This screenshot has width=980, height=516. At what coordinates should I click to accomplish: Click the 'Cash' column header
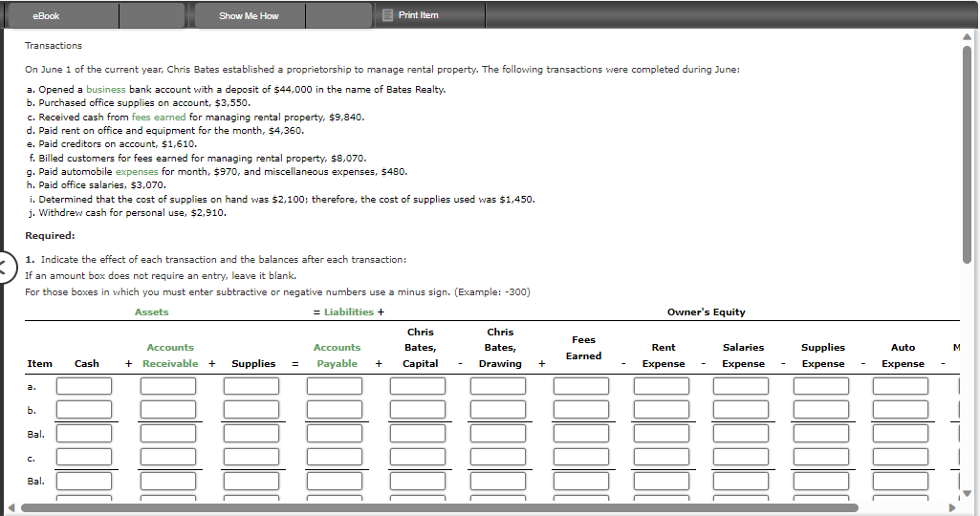(86, 363)
